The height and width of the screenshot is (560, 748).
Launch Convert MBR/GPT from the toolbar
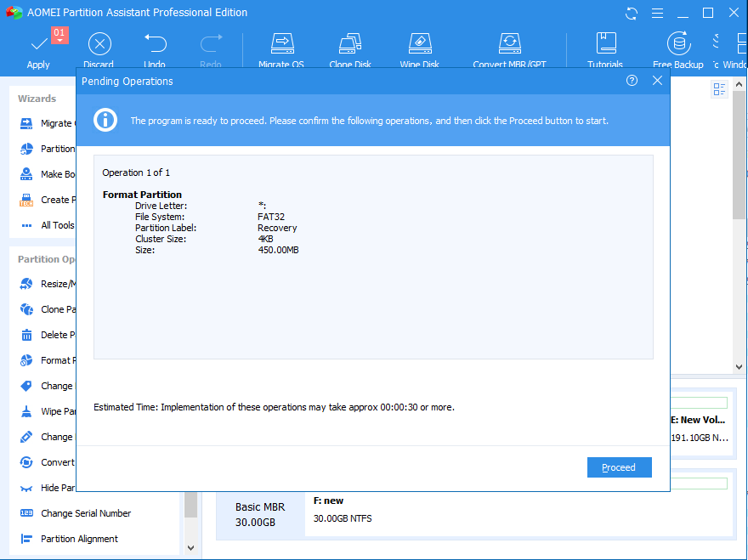click(509, 43)
